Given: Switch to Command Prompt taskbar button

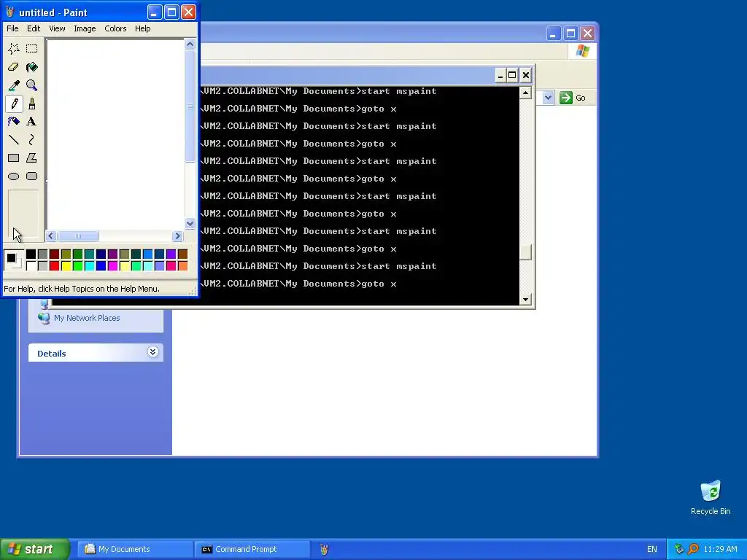Looking at the screenshot, I should pos(252,549).
